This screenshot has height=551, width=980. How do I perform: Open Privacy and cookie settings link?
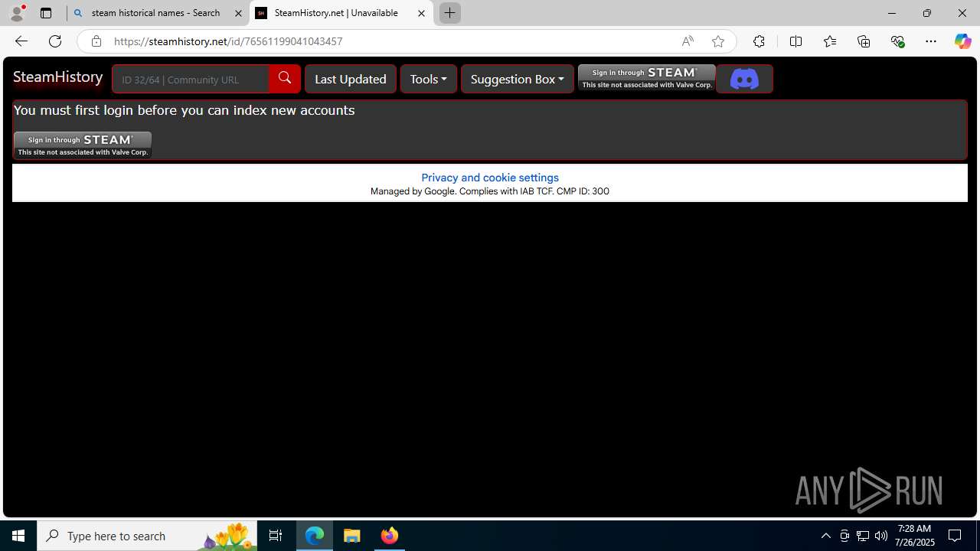point(490,178)
